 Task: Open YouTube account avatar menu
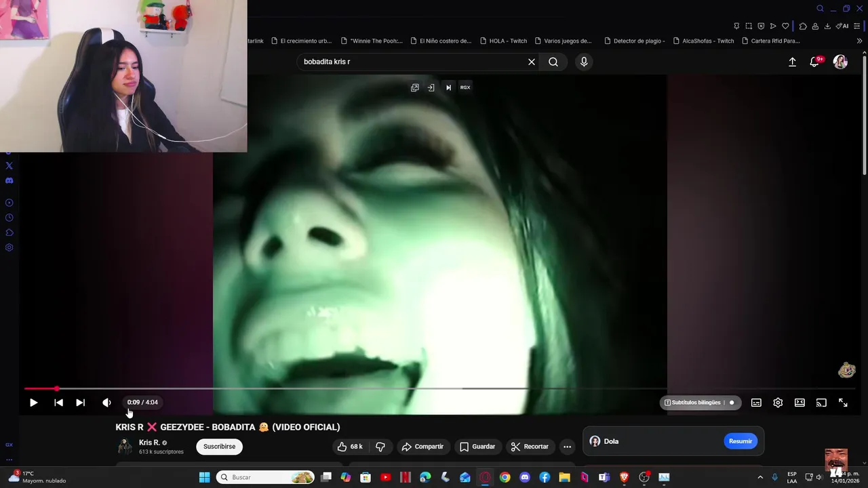840,62
